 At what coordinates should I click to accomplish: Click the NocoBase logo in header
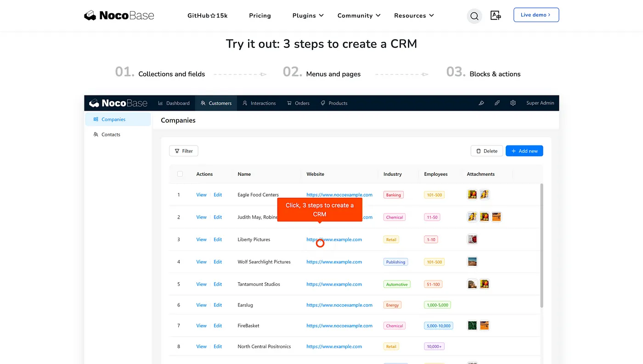119,16
